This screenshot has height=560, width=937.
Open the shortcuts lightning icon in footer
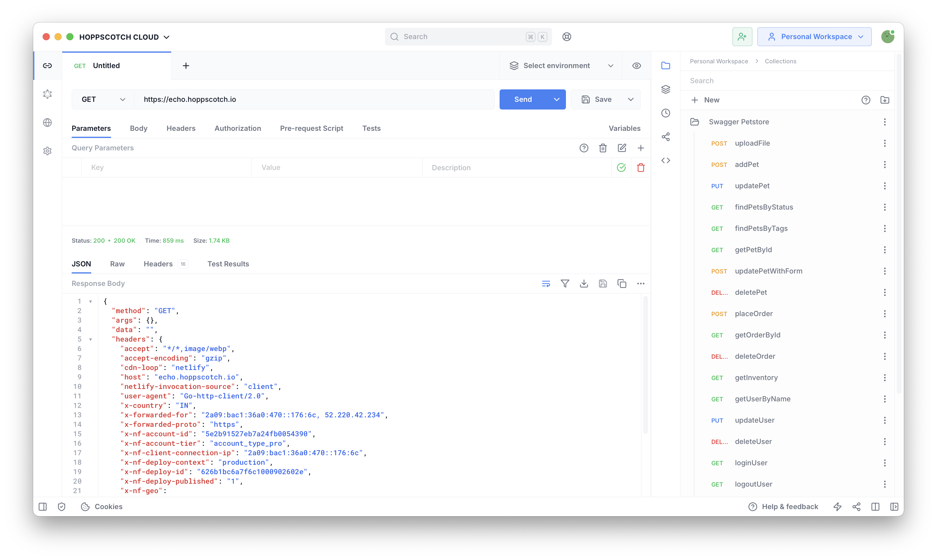coord(837,506)
